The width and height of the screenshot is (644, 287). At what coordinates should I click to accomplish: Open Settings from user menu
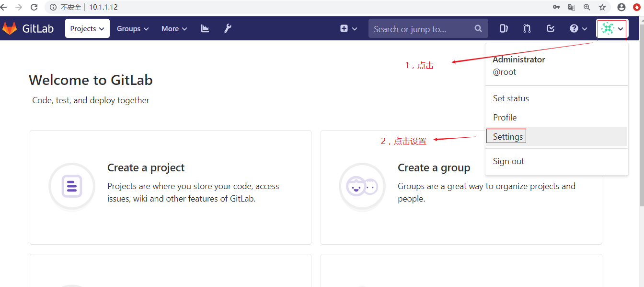pyautogui.click(x=556, y=137)
